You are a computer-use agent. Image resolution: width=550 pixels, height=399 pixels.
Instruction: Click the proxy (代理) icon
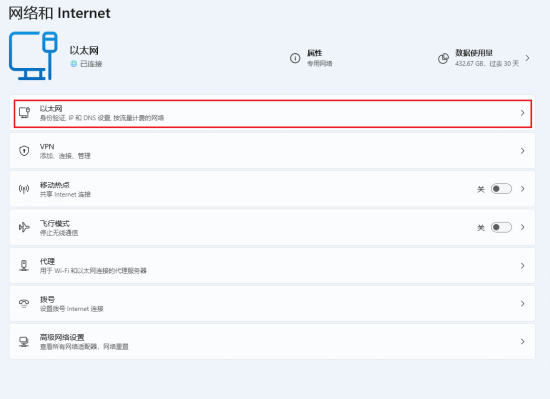point(24,265)
